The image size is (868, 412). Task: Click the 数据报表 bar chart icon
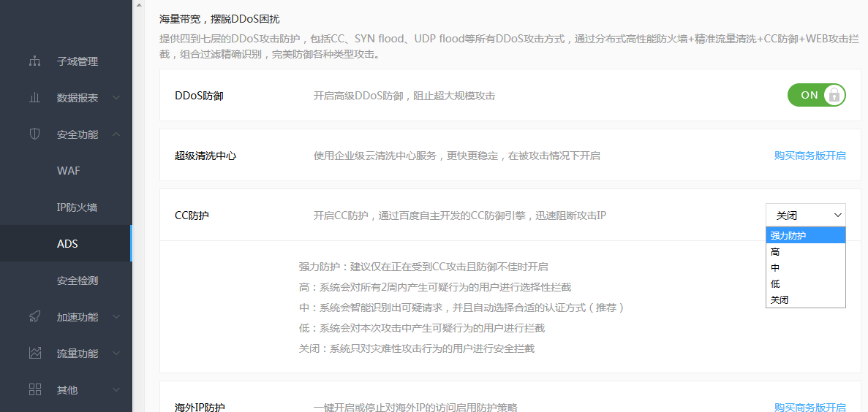point(34,98)
